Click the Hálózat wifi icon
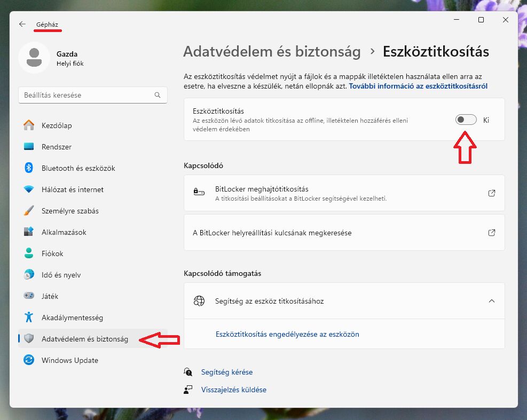 pyautogui.click(x=29, y=189)
